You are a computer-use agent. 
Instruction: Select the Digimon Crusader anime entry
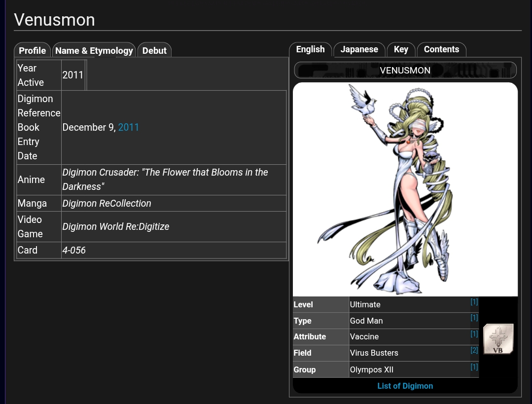165,180
